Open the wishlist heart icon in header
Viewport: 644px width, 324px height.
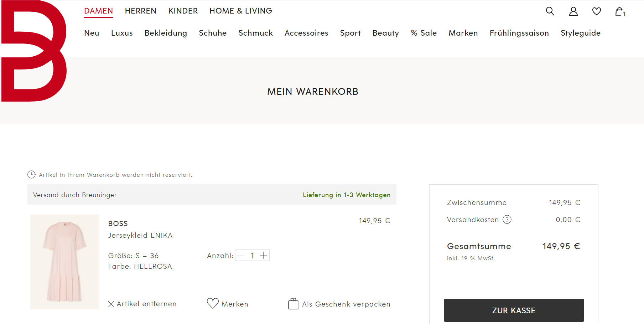[x=597, y=11]
